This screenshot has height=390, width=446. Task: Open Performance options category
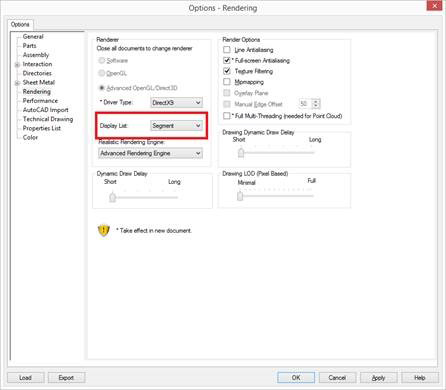[40, 101]
